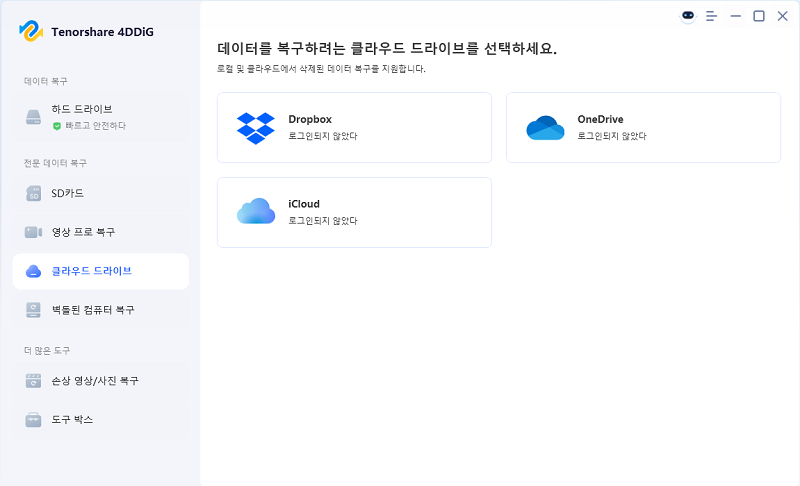Screen dimensions: 800x486
Task: Minimize the 4DDiG window
Action: (x=735, y=16)
